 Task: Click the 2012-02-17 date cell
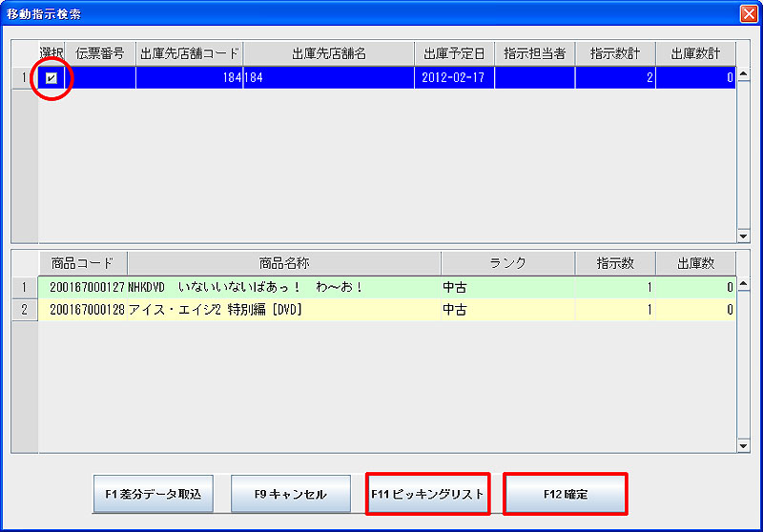(x=454, y=78)
